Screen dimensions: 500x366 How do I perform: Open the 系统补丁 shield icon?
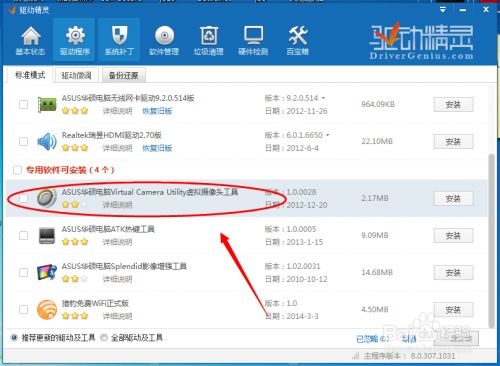point(119,41)
